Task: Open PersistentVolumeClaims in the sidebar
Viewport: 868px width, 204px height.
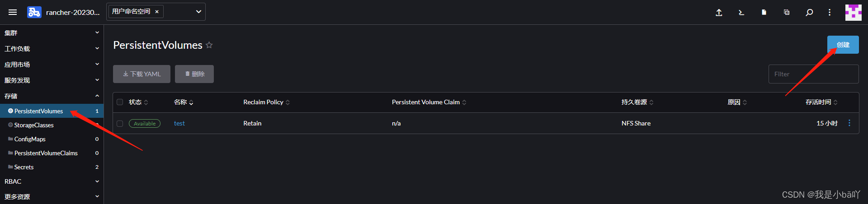Action: click(x=46, y=153)
